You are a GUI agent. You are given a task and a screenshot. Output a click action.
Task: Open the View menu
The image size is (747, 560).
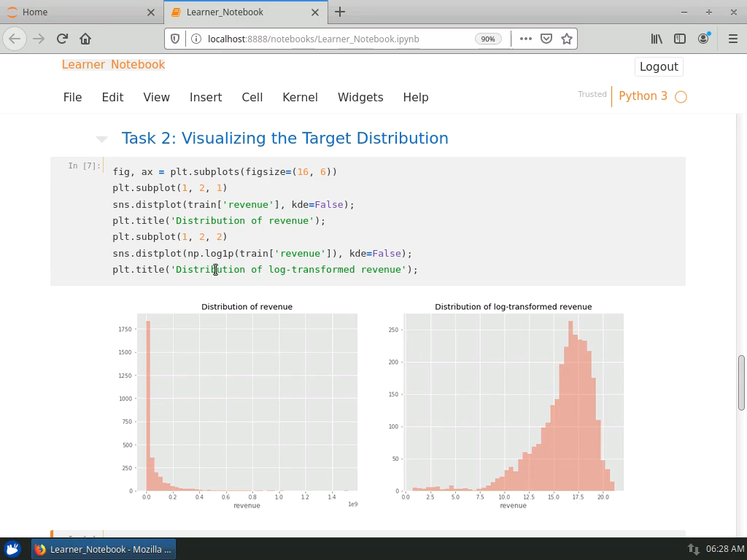(x=156, y=97)
